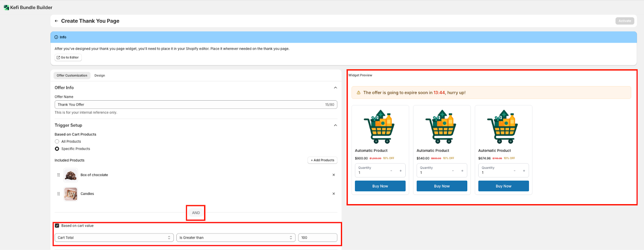Image resolution: width=644 pixels, height=250 pixels.
Task: Click the Add Products button
Action: pyautogui.click(x=322, y=160)
